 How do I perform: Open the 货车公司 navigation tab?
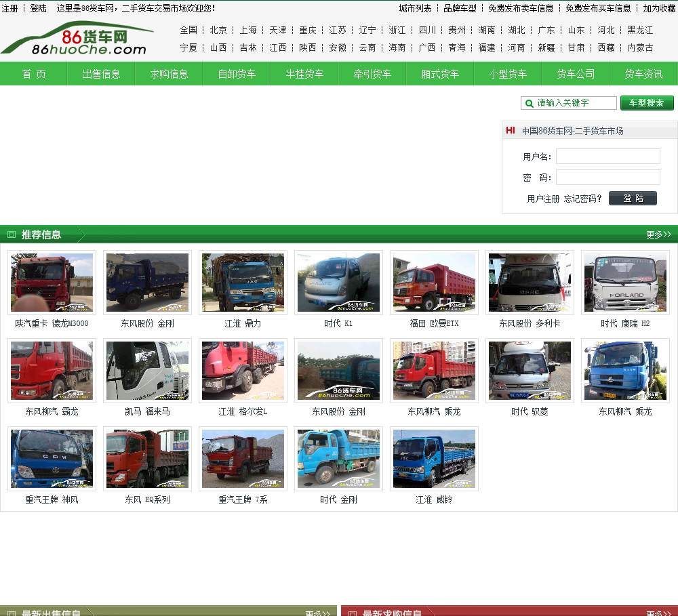[576, 74]
